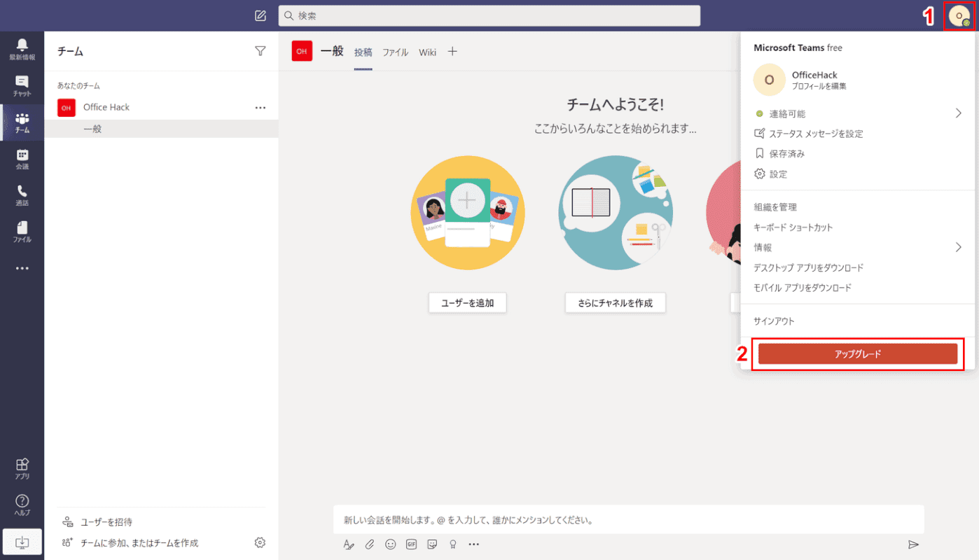Select the 一般 channel in list
Screen dimensions: 979x560
tap(161, 129)
